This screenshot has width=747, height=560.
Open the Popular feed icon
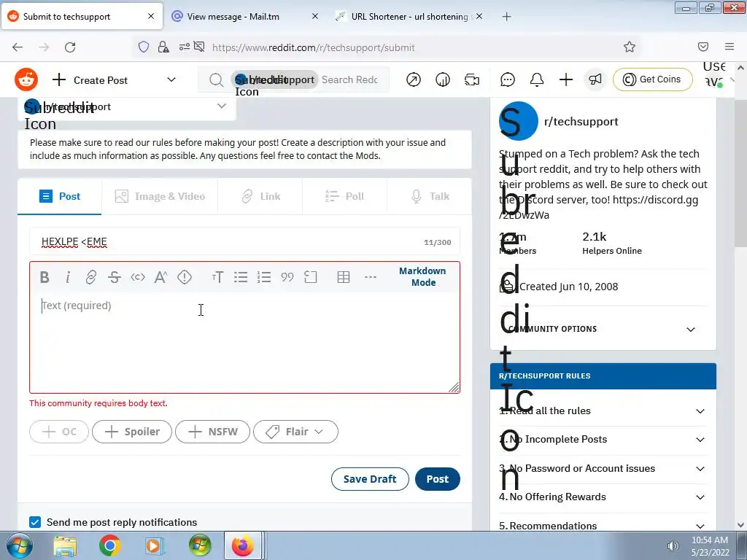coord(414,79)
